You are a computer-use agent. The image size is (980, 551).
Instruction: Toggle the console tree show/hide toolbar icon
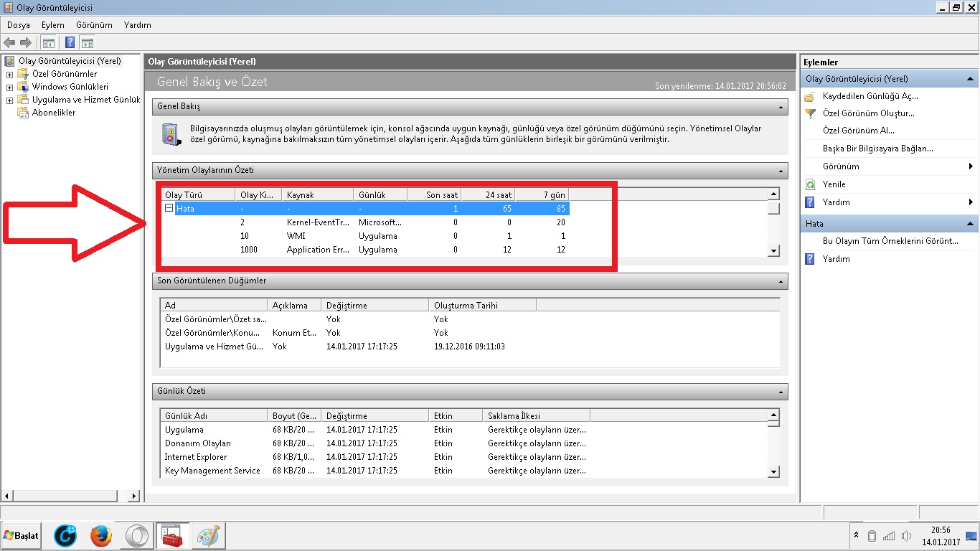click(x=48, y=42)
